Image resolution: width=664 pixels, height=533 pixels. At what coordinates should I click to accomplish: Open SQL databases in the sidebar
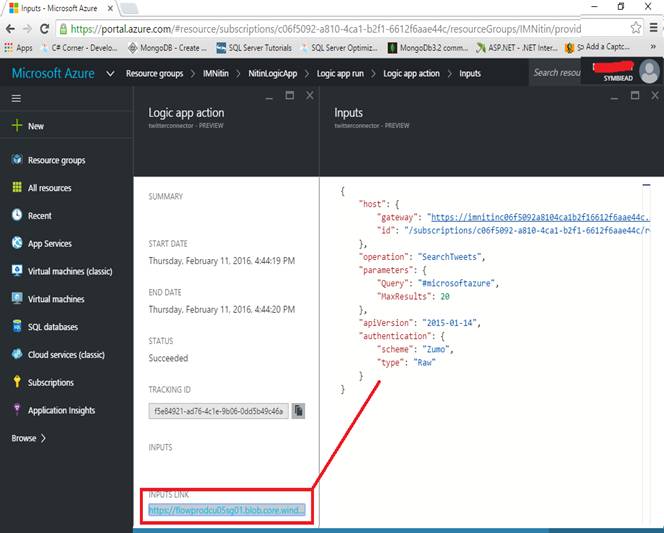tap(44, 326)
